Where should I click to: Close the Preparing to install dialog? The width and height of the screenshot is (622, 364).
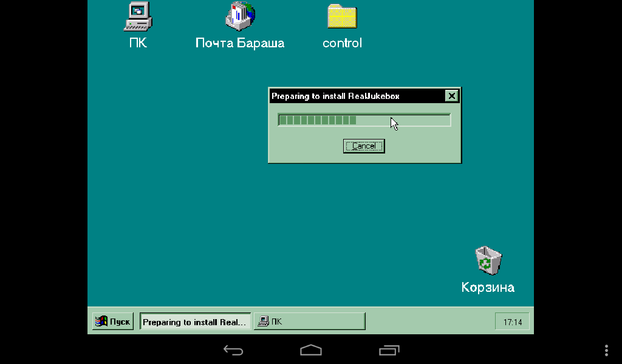point(451,96)
